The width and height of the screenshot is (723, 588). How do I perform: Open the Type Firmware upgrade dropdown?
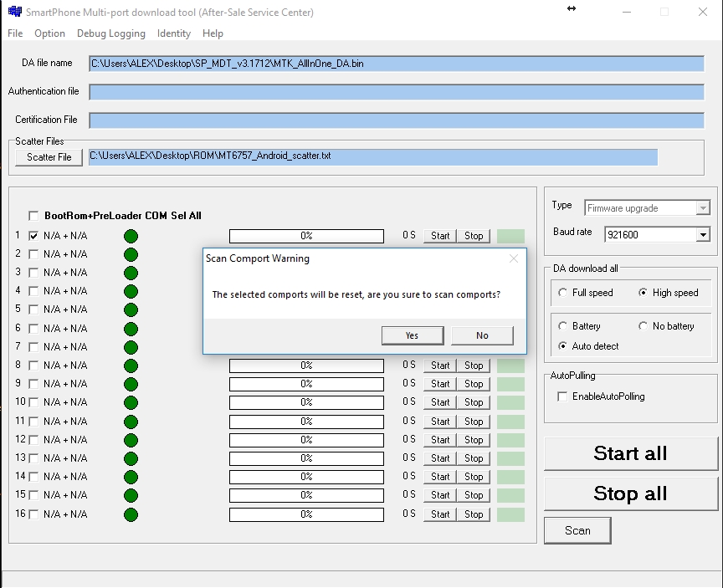point(703,208)
